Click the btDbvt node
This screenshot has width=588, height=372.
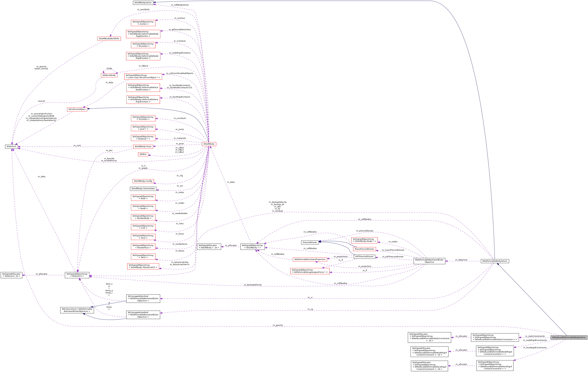pos(143,154)
